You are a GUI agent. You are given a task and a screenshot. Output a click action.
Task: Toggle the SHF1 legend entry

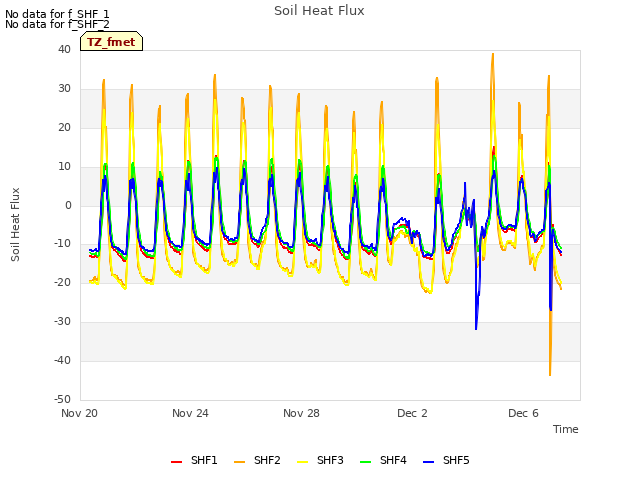194,460
